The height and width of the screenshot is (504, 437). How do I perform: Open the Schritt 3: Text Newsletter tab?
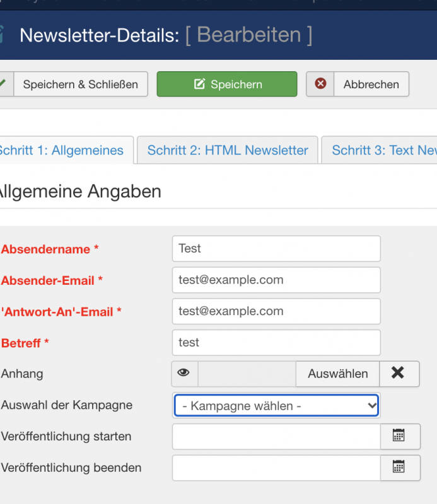tap(380, 151)
